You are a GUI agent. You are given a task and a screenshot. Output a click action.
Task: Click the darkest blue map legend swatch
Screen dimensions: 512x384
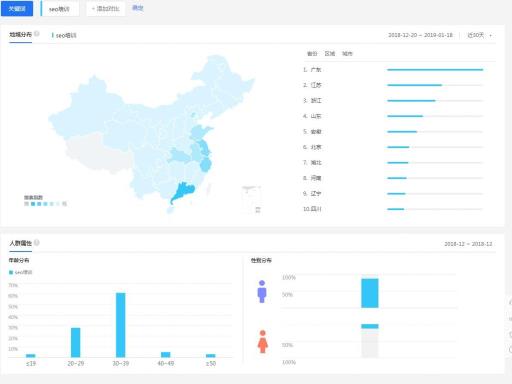[33, 204]
